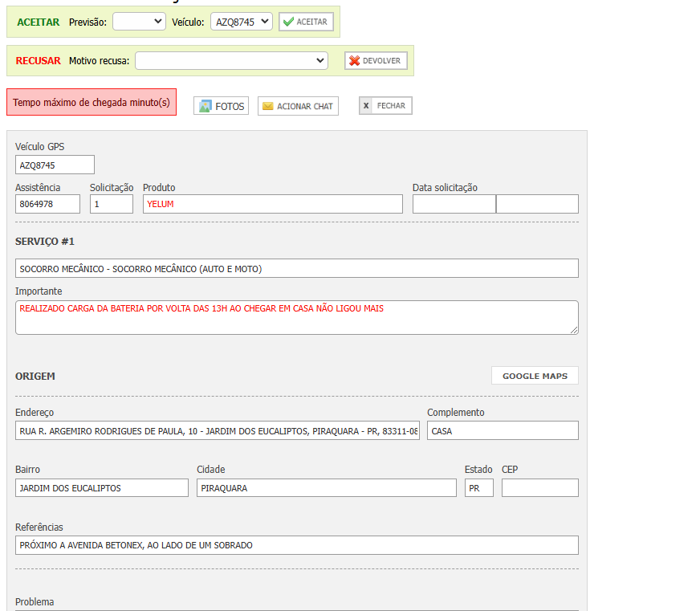
Task: Close the form with Fechar button
Action: 385,106
